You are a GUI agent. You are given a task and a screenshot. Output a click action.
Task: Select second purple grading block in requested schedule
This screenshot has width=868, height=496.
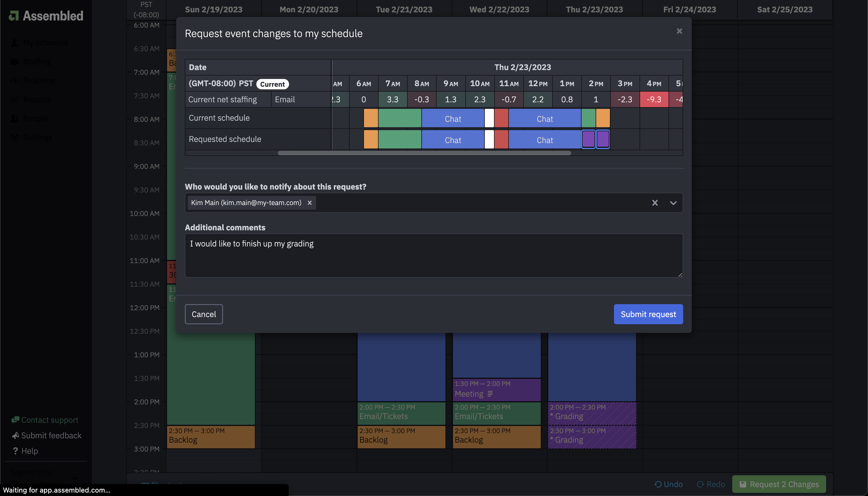point(603,139)
